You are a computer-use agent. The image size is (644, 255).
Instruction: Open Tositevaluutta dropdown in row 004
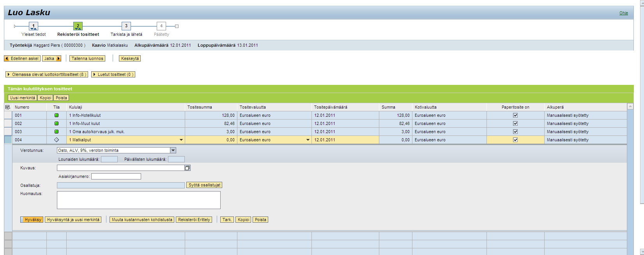point(308,140)
